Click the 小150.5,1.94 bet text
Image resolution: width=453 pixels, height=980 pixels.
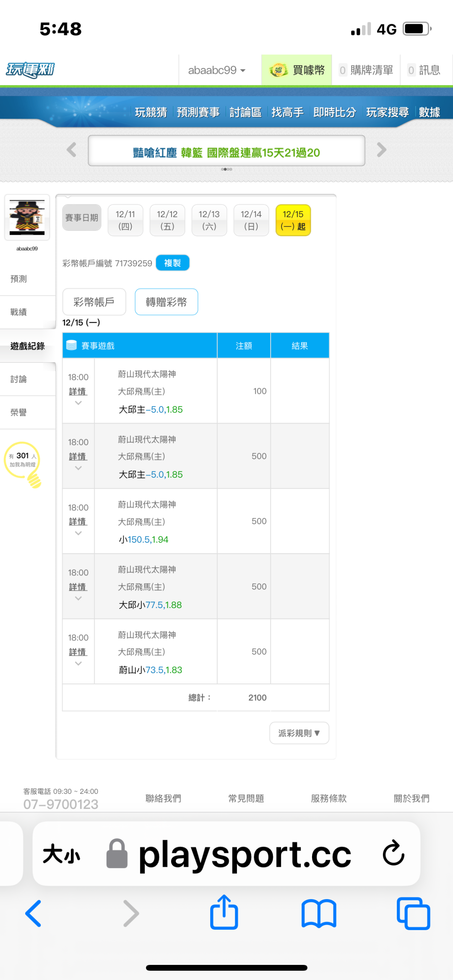[143, 540]
